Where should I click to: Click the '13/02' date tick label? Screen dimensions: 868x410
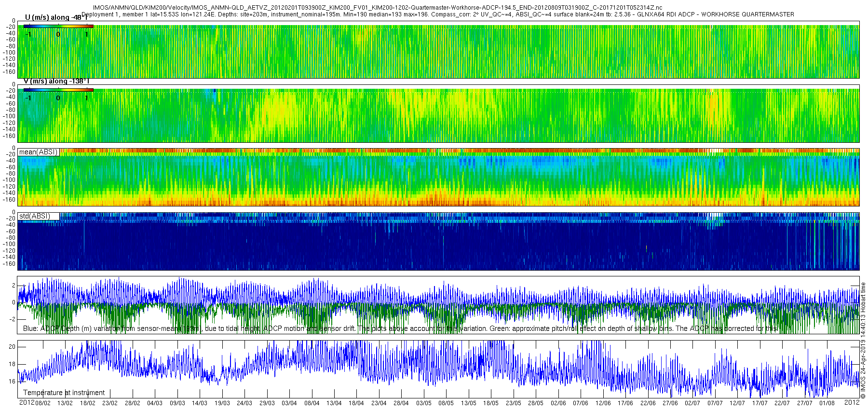(65, 403)
